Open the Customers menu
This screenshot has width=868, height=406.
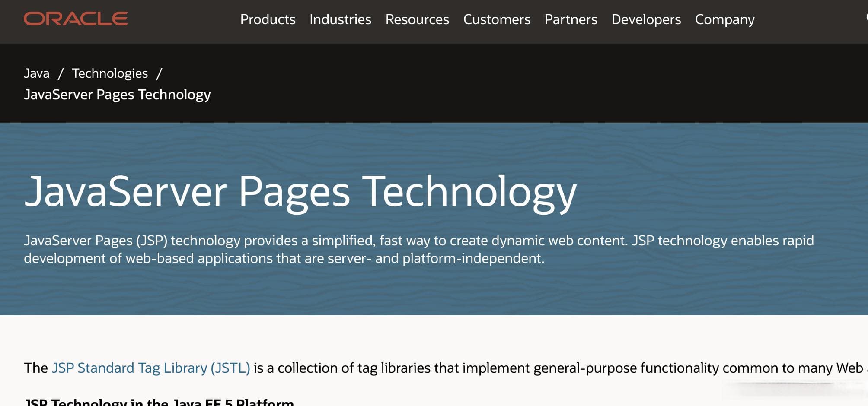point(497,19)
